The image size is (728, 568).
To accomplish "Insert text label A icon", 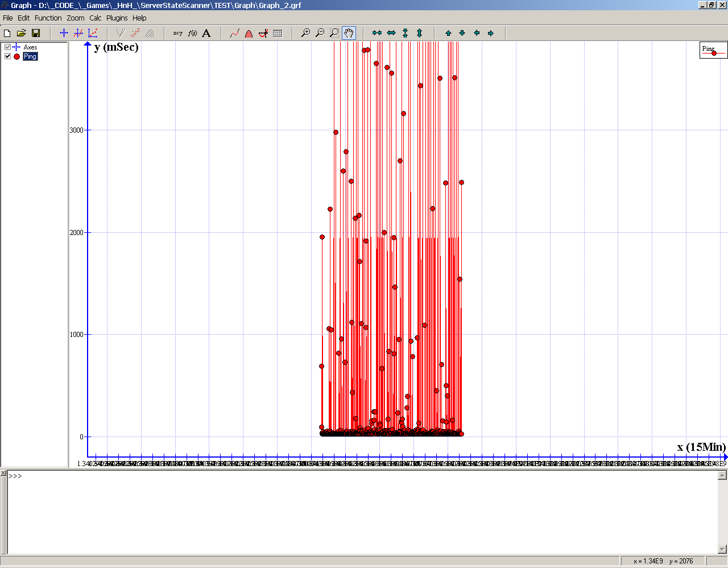I will pyautogui.click(x=206, y=33).
